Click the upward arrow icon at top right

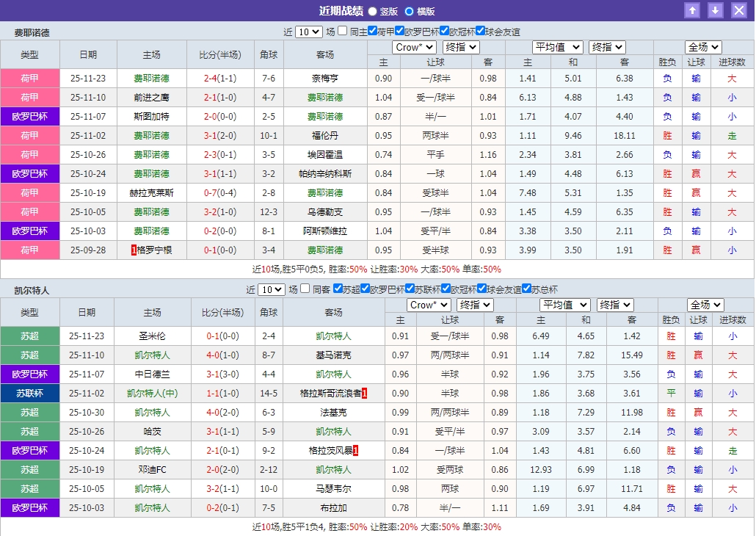(x=693, y=10)
